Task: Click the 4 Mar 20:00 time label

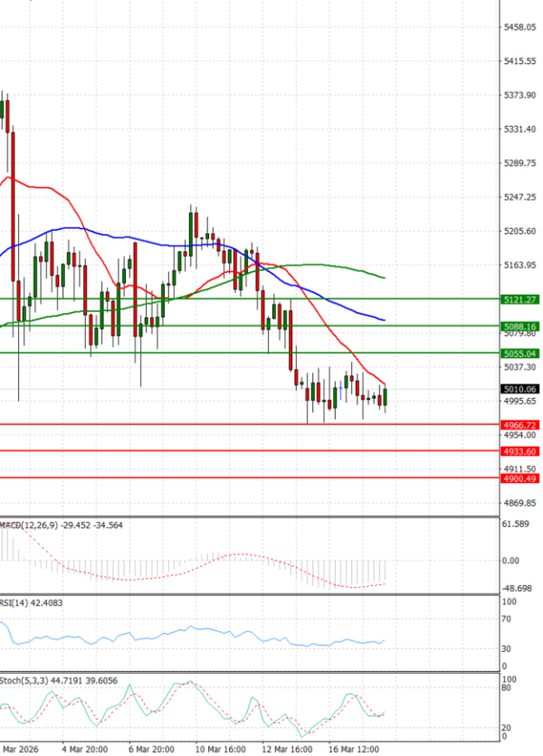Action: point(85,750)
